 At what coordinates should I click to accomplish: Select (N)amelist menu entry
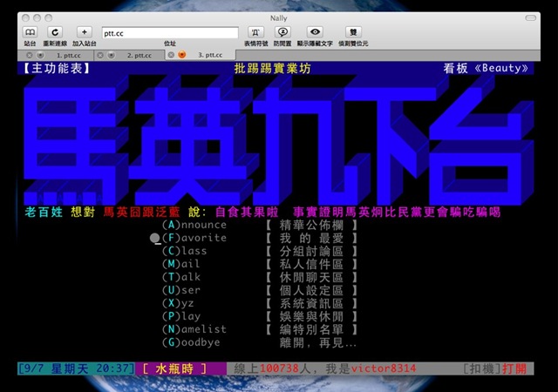194,329
